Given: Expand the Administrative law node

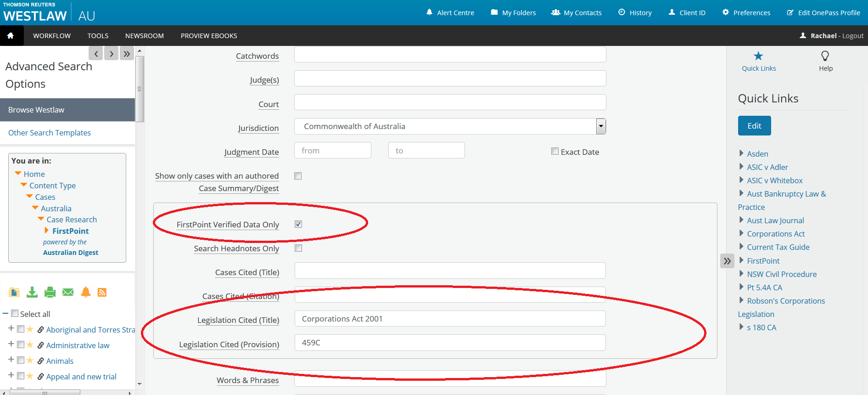Looking at the screenshot, I should tap(11, 344).
